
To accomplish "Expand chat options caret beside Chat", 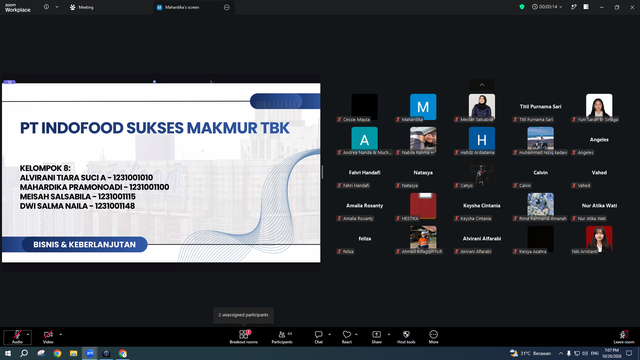I will [329, 334].
